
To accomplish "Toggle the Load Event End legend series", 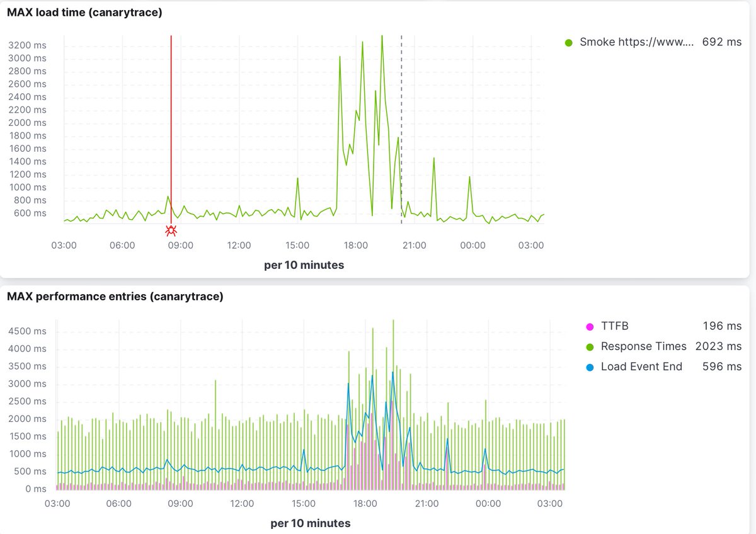I will (641, 366).
